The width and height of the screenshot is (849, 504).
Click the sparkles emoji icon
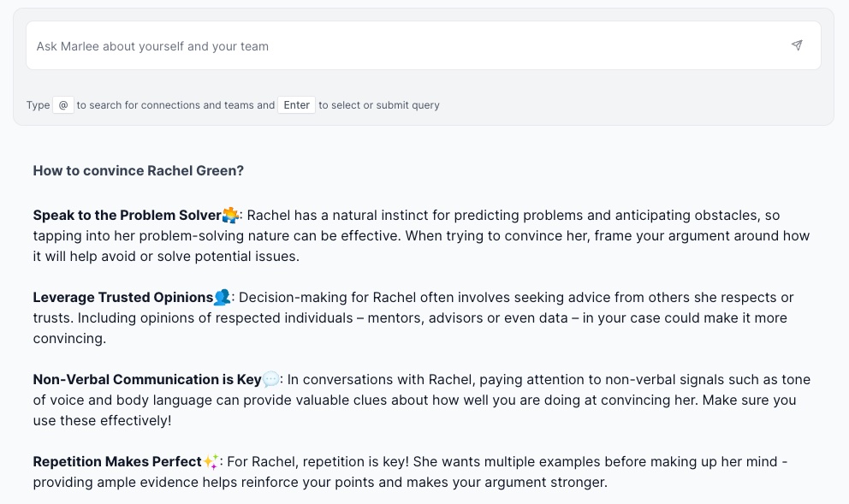click(211, 461)
